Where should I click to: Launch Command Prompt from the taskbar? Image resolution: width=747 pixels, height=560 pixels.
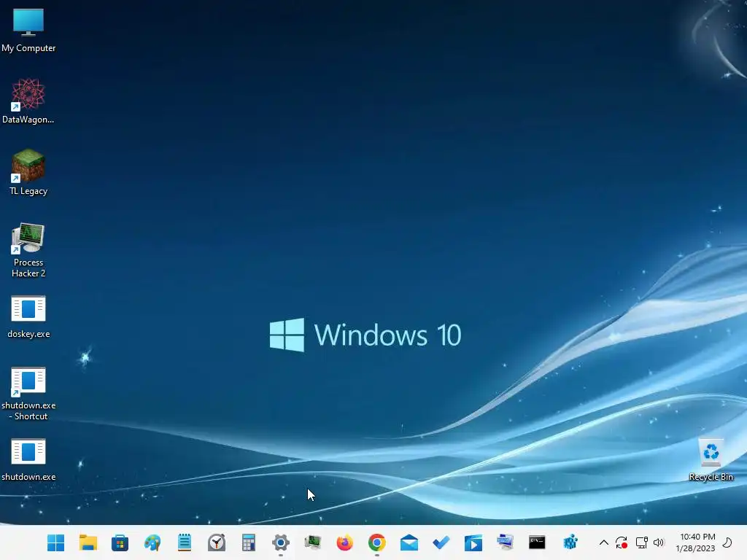pyautogui.click(x=537, y=542)
